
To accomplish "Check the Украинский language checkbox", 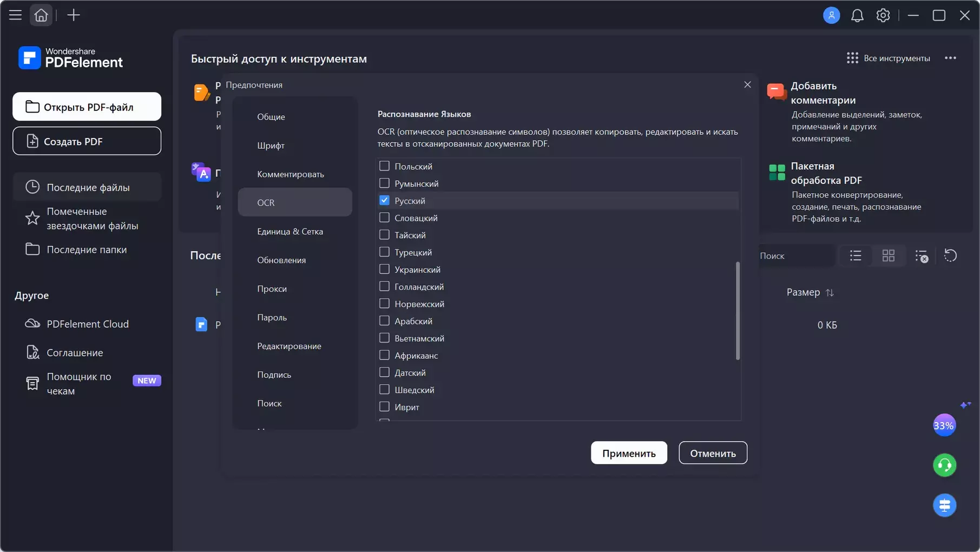I will coord(384,269).
